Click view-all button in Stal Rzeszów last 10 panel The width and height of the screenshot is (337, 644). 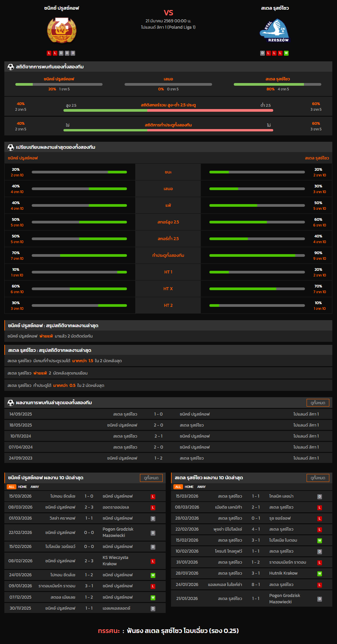318,478
